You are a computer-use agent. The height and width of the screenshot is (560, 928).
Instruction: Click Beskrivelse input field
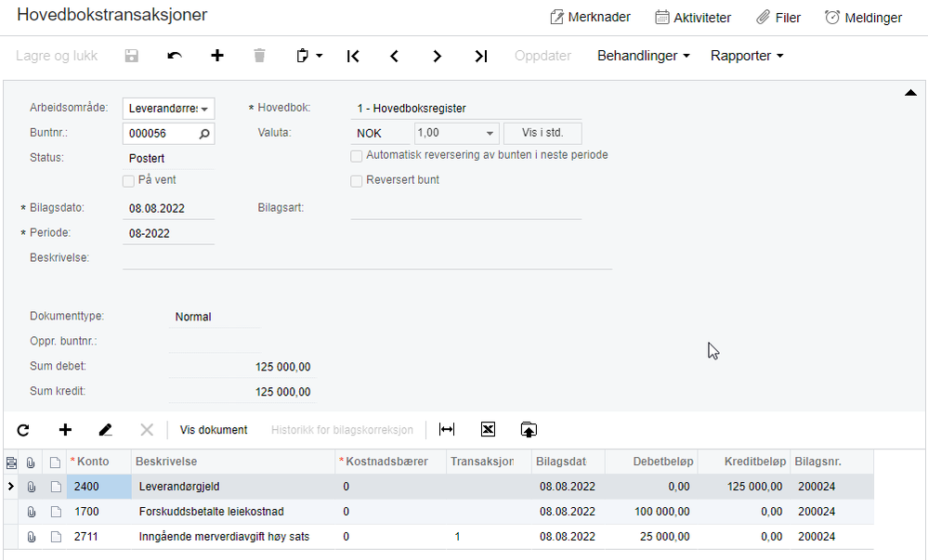click(367, 259)
